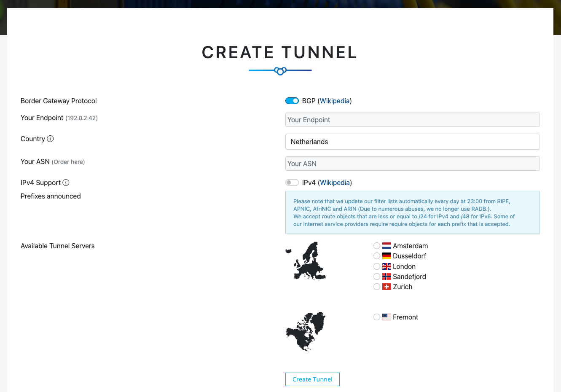Image resolution: width=561 pixels, height=392 pixels.
Task: Select the Amsterdam tunnel server
Action: [x=377, y=245]
